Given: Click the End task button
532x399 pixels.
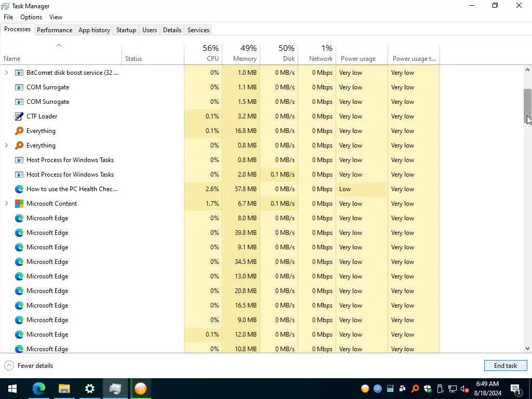Looking at the screenshot, I should 506,365.
